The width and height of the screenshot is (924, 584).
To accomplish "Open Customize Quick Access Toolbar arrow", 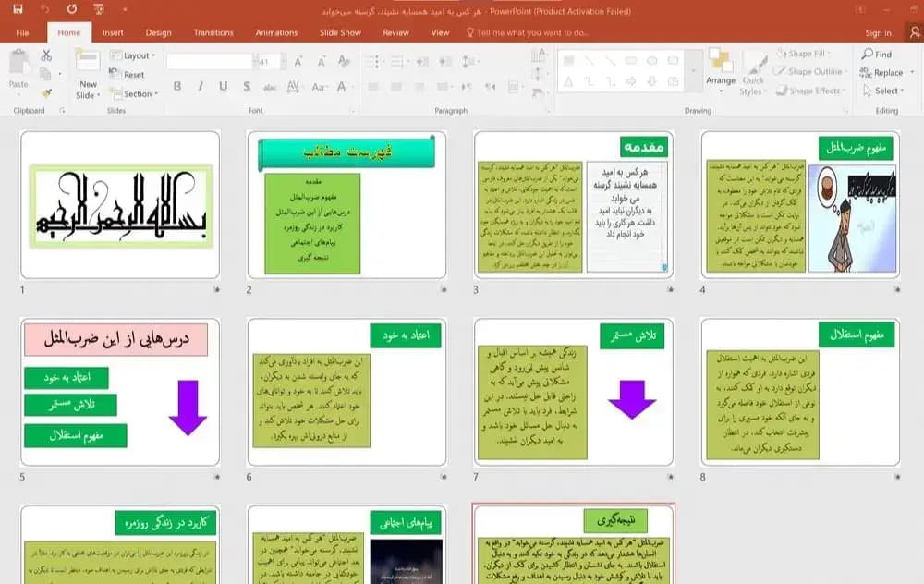I will pyautogui.click(x=125, y=9).
